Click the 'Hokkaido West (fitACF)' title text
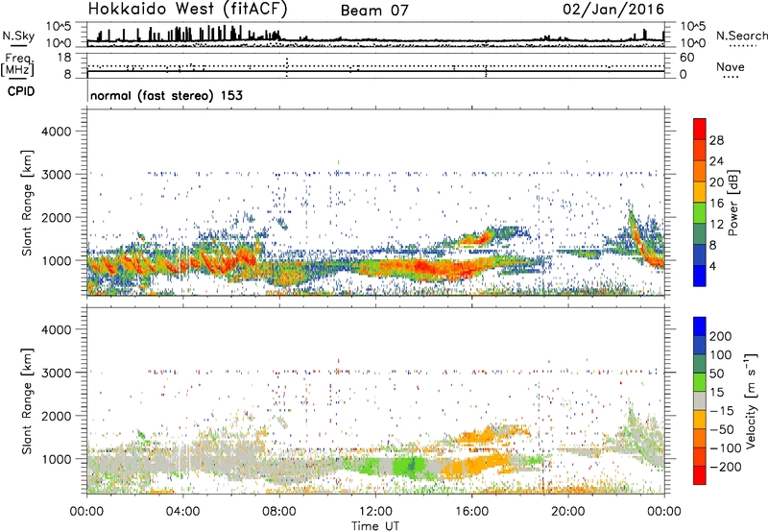This screenshot has height=532, width=768. (187, 9)
